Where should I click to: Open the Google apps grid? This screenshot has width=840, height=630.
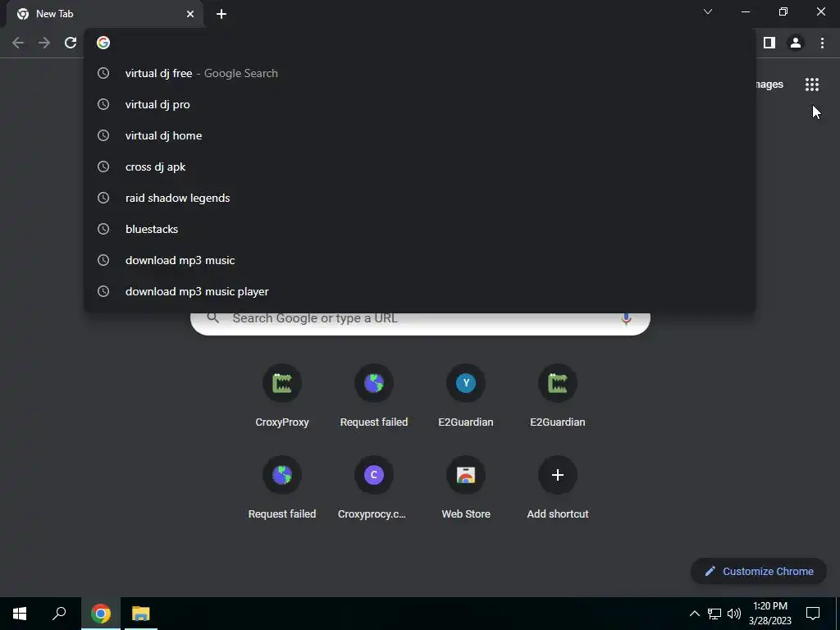[x=812, y=84]
